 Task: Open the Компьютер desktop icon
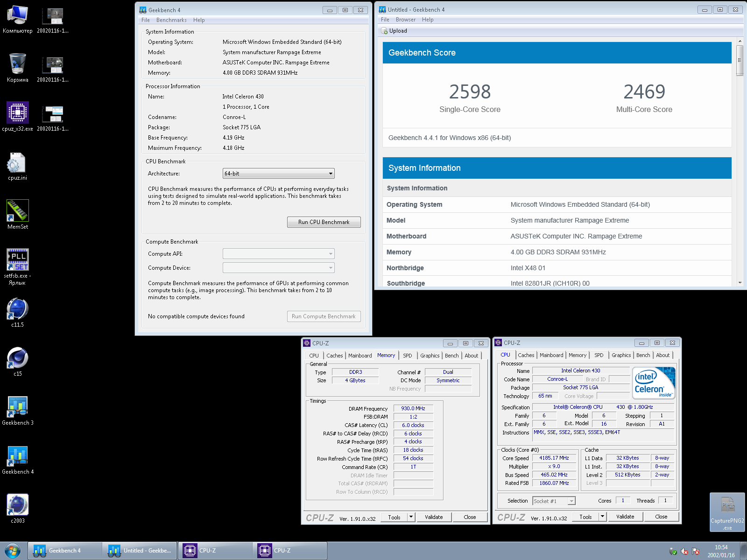click(17, 20)
